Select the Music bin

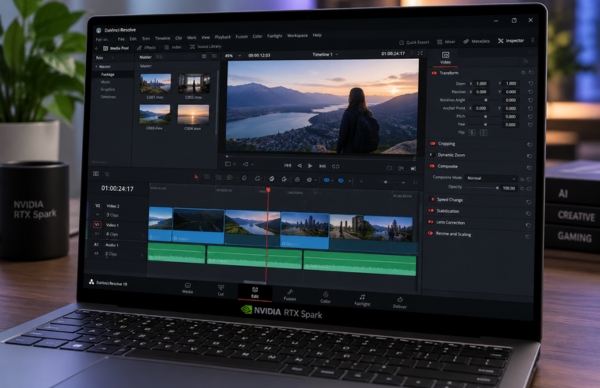105,82
